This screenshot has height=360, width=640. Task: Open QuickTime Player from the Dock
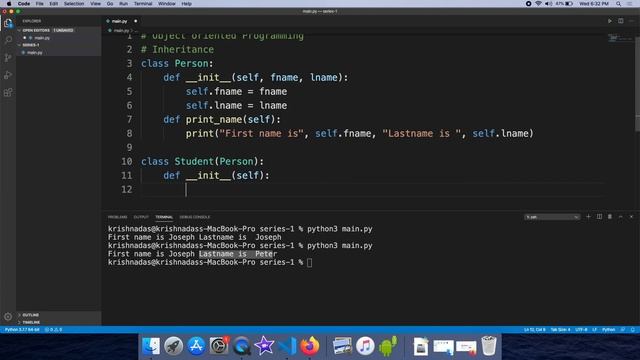242,346
